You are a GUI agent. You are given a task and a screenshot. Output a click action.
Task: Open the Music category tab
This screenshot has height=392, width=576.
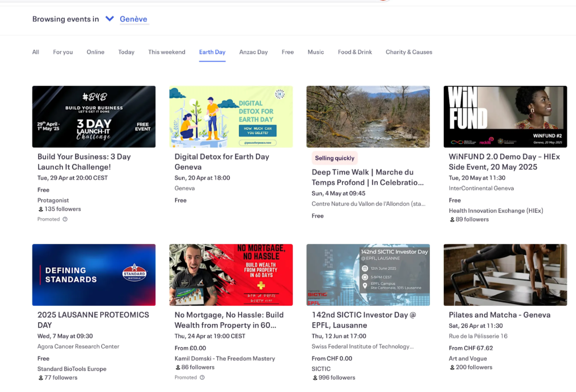(316, 52)
